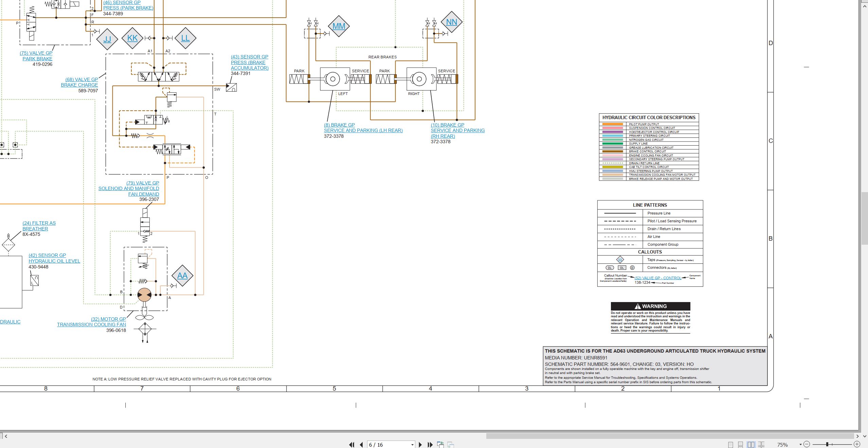Open the KK pressure tap callout

pyautogui.click(x=132, y=38)
